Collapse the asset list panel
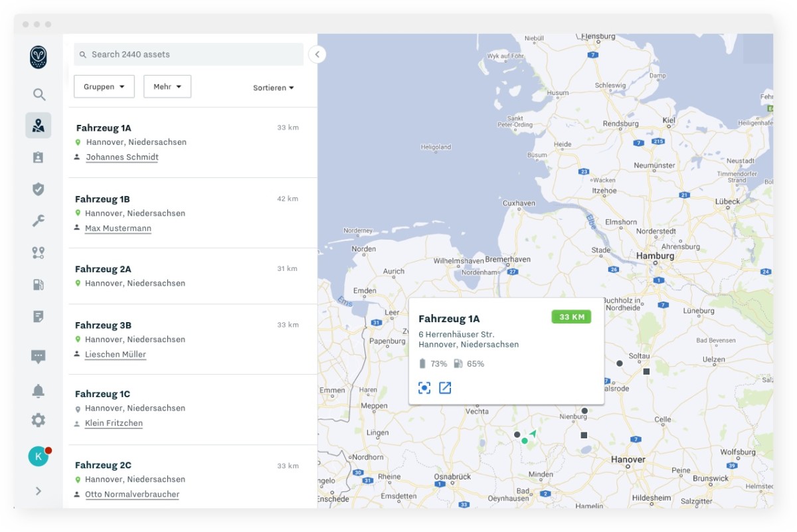This screenshot has width=797, height=532. click(317, 54)
